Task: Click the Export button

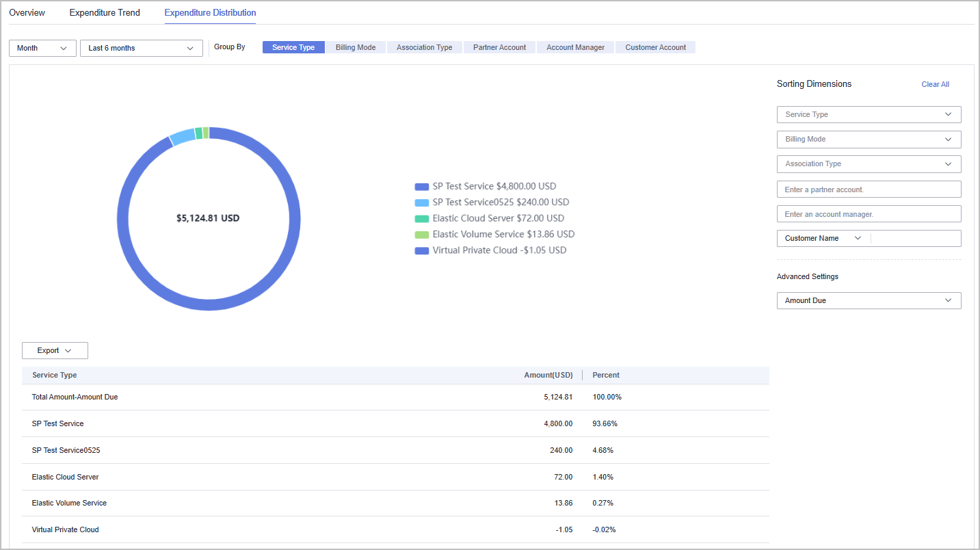Action: 55,350
